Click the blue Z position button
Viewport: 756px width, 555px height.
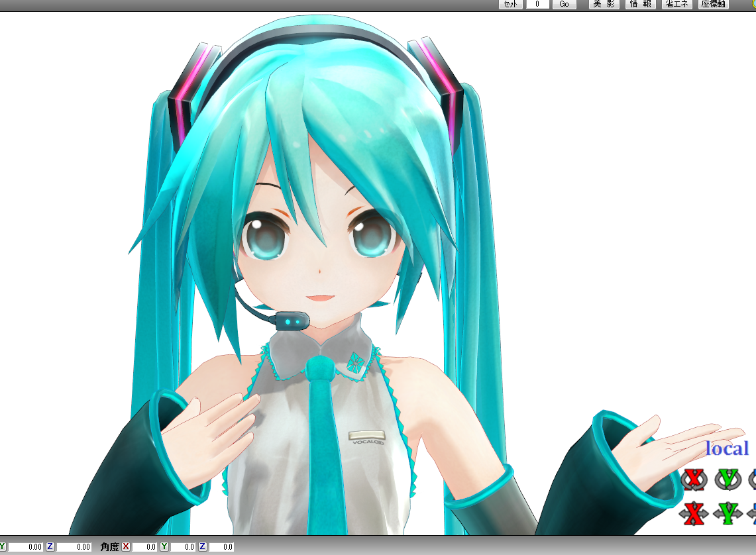(x=50, y=546)
